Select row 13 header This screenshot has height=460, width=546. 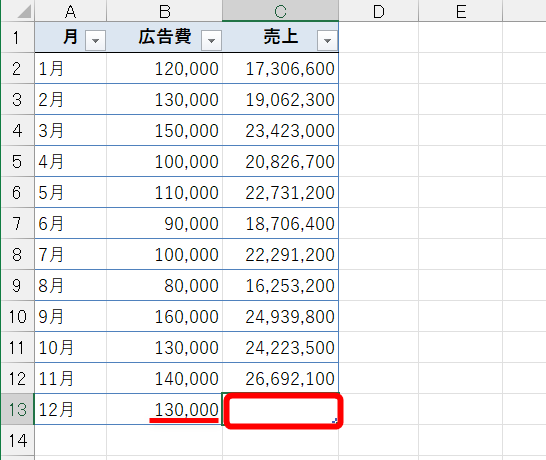(x=17, y=409)
